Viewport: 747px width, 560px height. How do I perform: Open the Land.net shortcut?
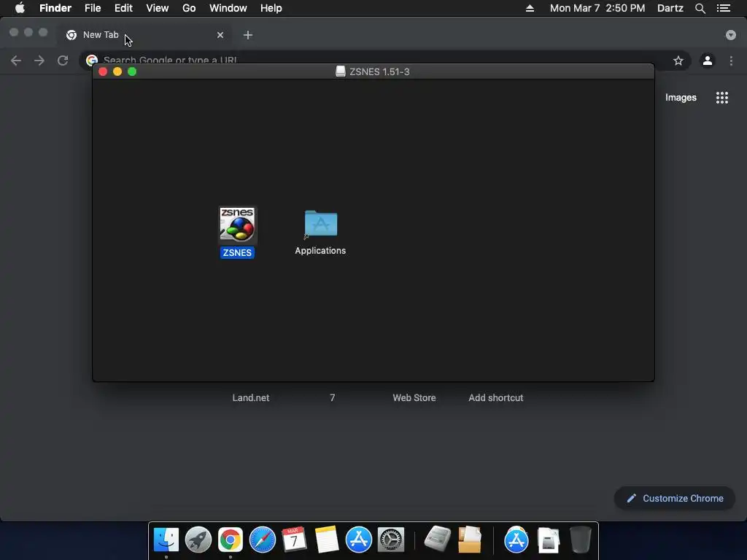251,397
